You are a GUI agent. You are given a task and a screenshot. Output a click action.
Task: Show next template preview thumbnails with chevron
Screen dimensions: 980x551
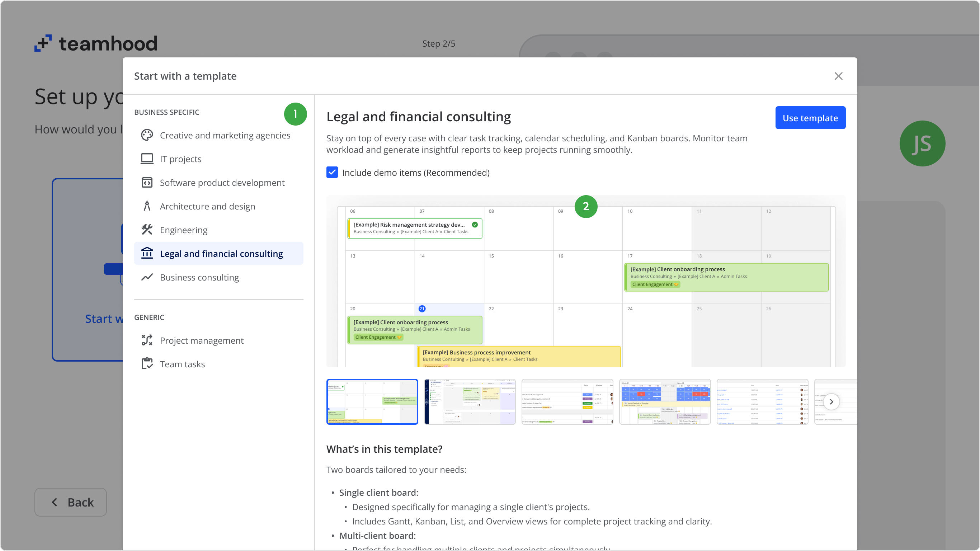coord(831,401)
